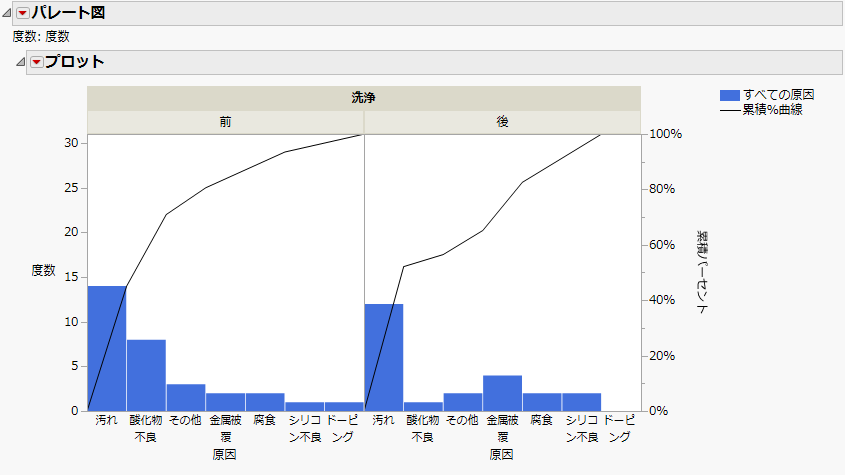This screenshot has width=845, height=475.
Task: Click the 洗浄 group header
Action: pyautogui.click(x=364, y=98)
